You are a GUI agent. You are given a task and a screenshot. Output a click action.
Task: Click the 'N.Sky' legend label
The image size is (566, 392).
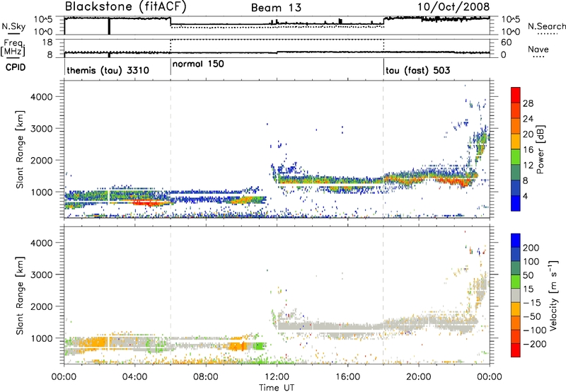[x=13, y=26]
